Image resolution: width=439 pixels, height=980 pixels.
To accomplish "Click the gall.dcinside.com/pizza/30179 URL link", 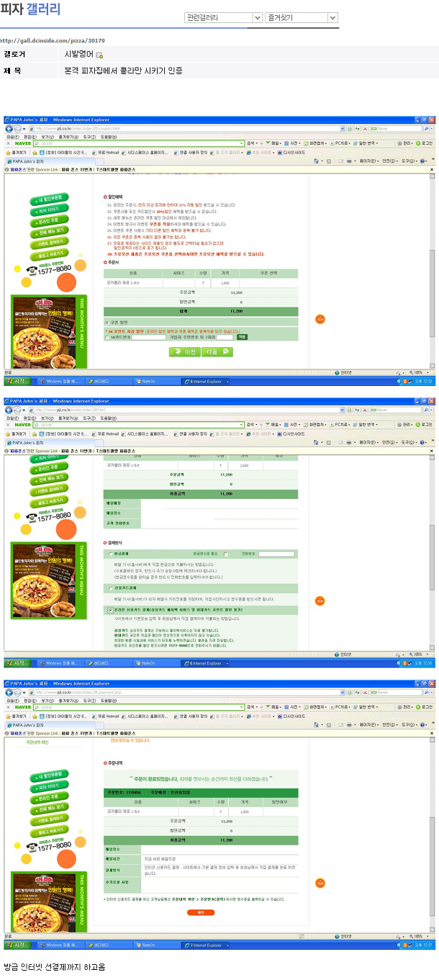I will click(x=53, y=41).
